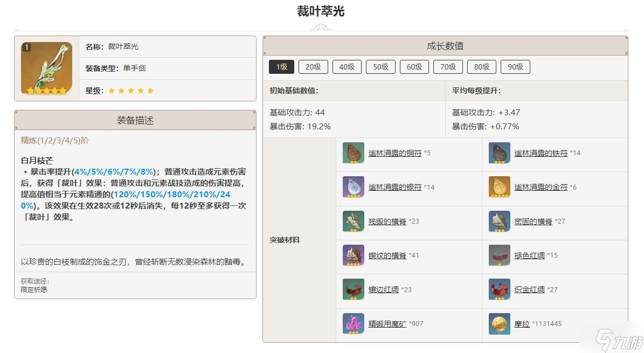Select the 1级 level tab
The width and height of the screenshot is (644, 353).
click(282, 67)
